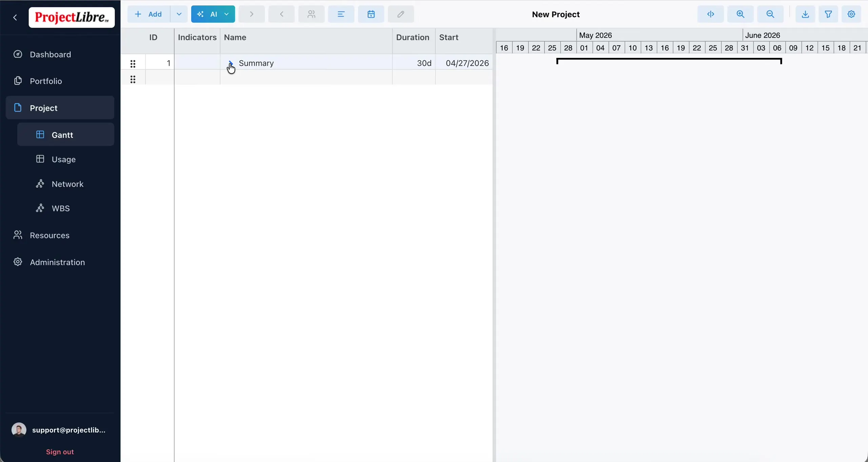Zoom in the Gantt timeline
The image size is (868, 462).
tap(741, 14)
